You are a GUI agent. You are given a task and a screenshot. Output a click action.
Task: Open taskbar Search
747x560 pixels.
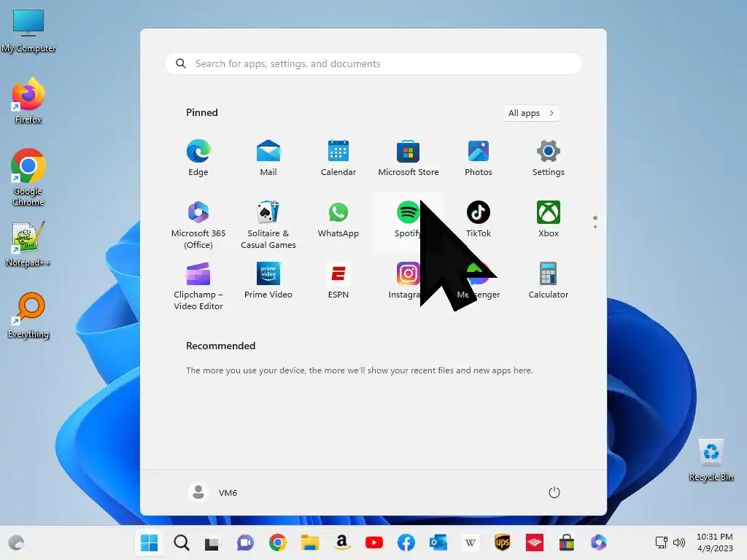click(181, 542)
